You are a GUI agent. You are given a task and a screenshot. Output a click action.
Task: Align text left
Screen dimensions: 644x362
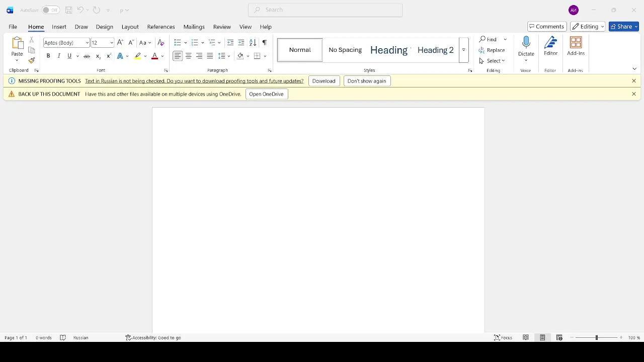click(x=178, y=56)
